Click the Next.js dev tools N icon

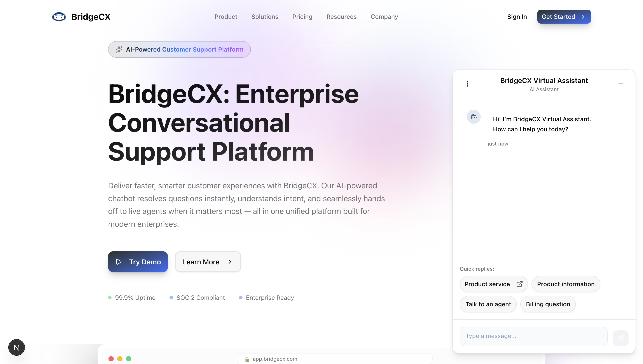tap(17, 347)
